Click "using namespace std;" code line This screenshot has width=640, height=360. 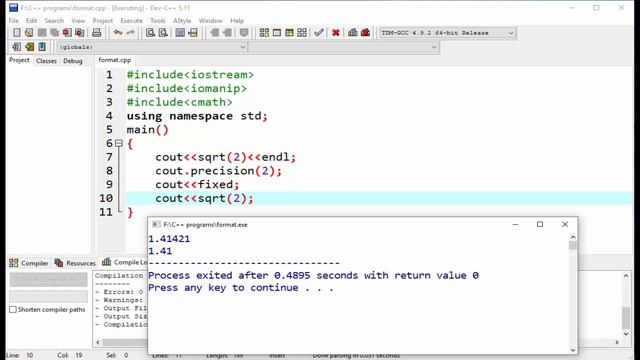(x=197, y=116)
